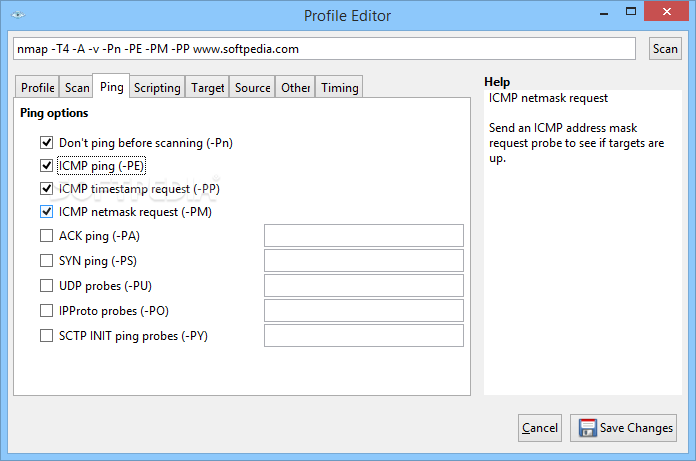
Task: Switch to the Scan tab
Action: click(x=77, y=87)
